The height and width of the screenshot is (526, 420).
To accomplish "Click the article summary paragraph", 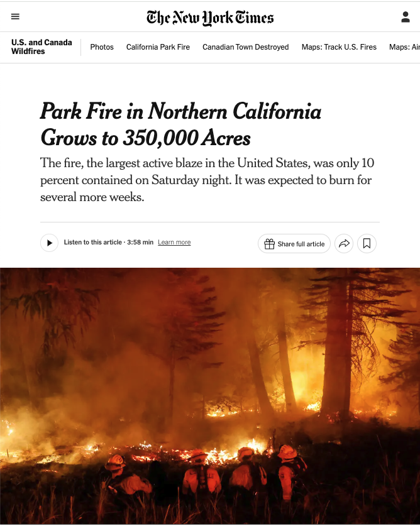I will pos(207,180).
